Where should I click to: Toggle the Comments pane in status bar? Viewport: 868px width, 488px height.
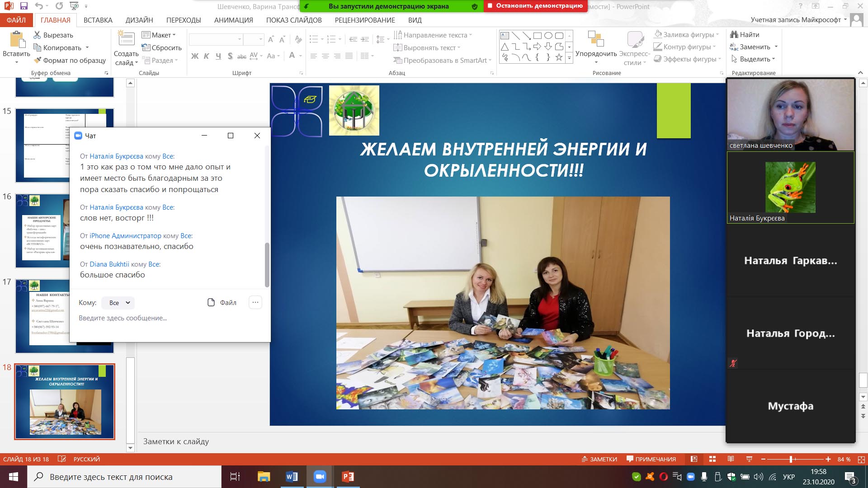coord(651,459)
